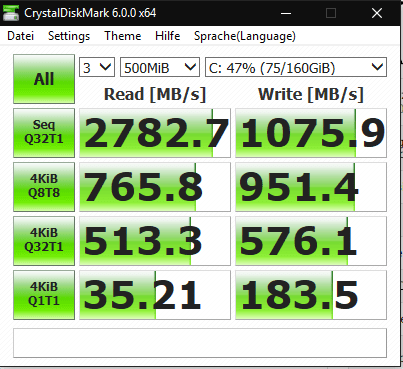Select the 35.21 read result
Viewport: 403px width, 369px height.
pos(155,295)
